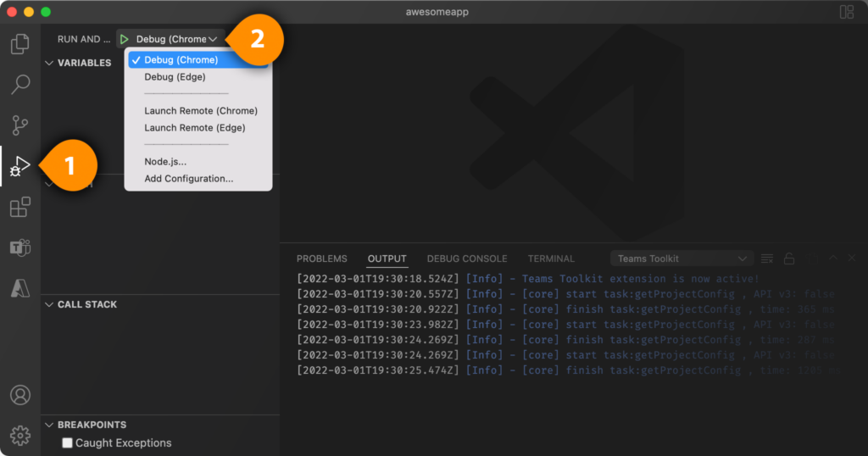Open the Search view icon
868x456 pixels.
point(19,85)
